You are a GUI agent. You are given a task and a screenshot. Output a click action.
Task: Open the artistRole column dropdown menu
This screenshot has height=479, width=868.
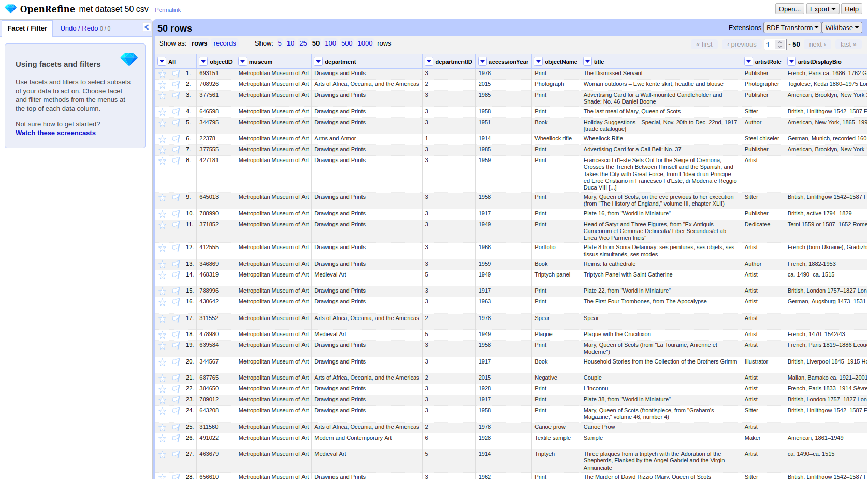[748, 62]
